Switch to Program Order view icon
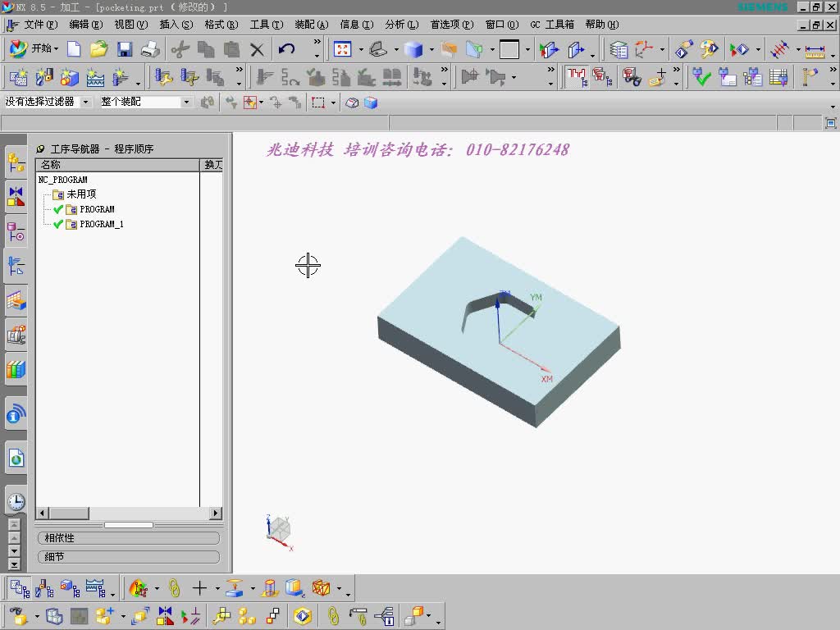The height and width of the screenshot is (630, 840). [20, 588]
